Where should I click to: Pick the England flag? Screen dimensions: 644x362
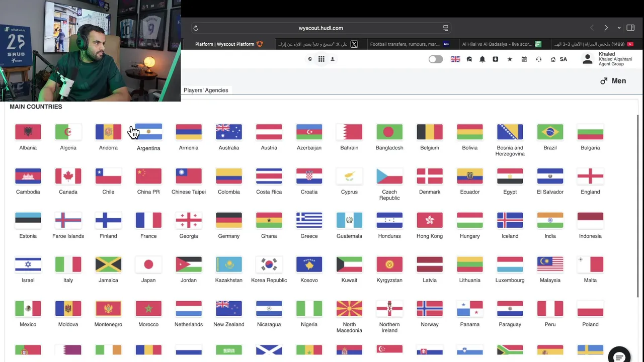point(590,176)
